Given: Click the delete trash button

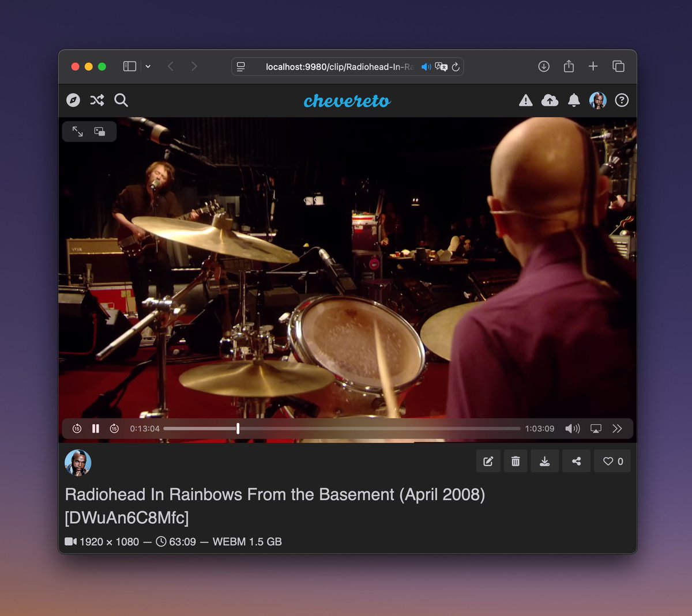Looking at the screenshot, I should (x=516, y=461).
